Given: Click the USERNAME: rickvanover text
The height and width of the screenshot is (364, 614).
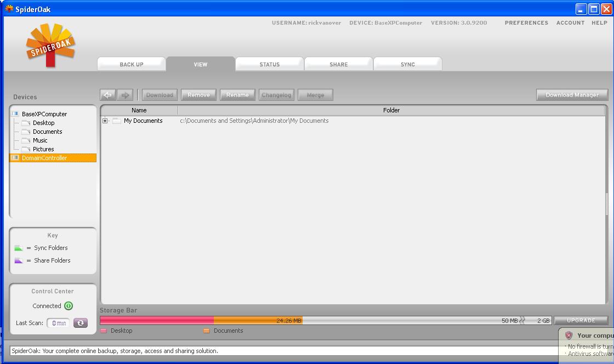Looking at the screenshot, I should pyautogui.click(x=306, y=22).
